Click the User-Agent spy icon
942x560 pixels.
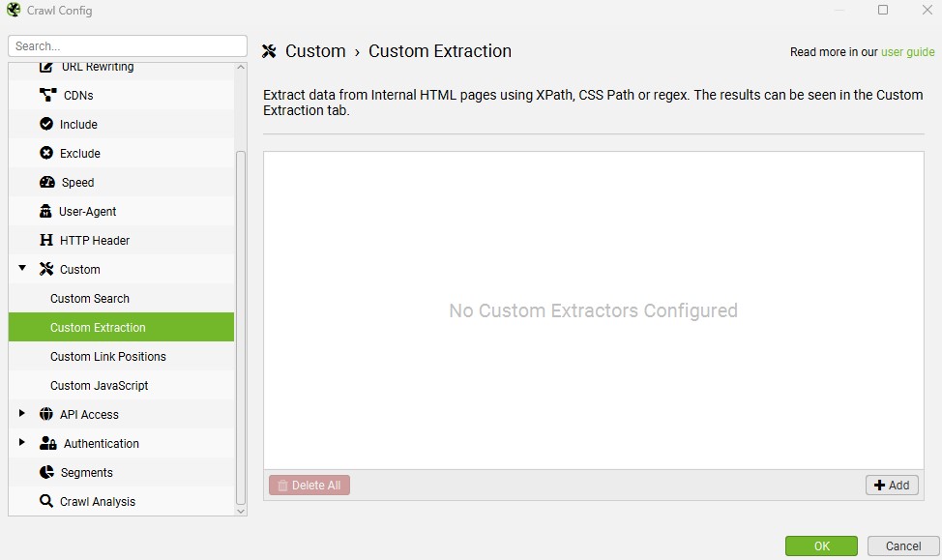[x=45, y=211]
